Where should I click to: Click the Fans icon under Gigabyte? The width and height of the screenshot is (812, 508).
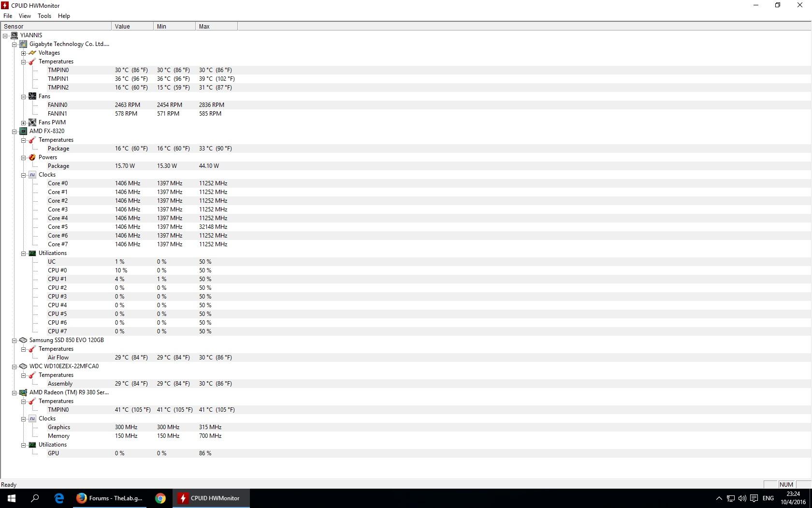(32, 96)
